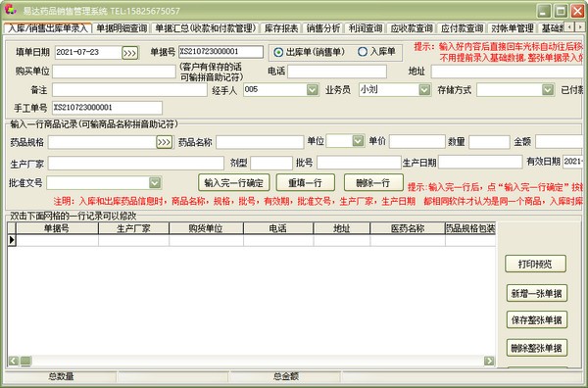Click the >>> lookup button beside 药品规格

click(165, 142)
